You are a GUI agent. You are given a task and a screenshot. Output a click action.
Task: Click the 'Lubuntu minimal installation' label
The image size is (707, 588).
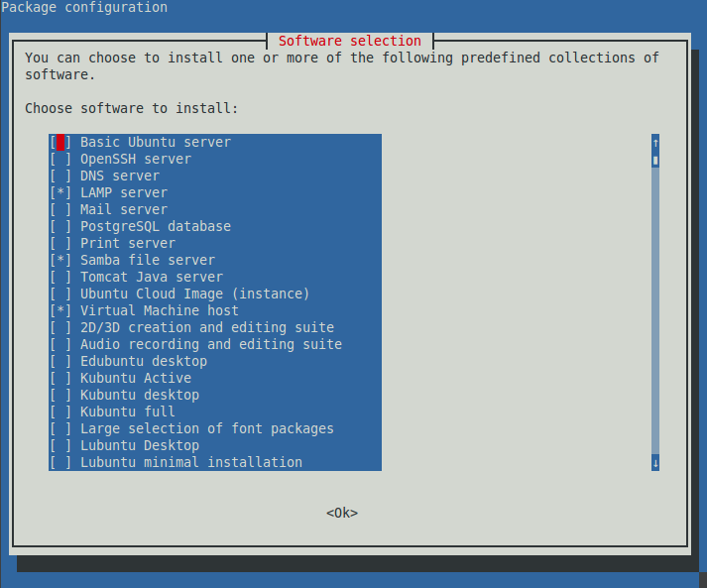[191, 462]
